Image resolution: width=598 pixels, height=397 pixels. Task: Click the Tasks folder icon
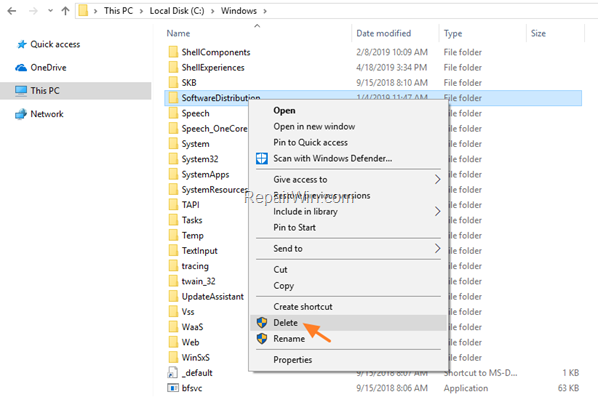pos(173,220)
